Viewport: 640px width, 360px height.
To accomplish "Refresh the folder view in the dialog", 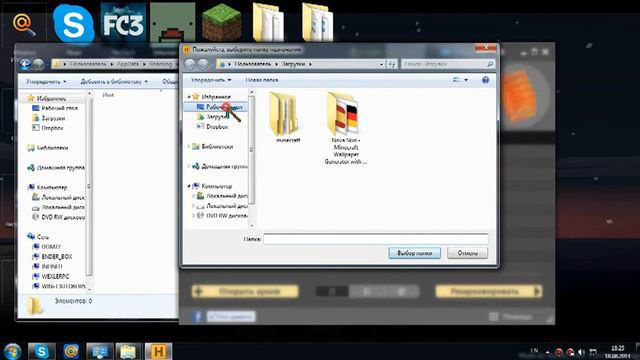I will click(392, 64).
